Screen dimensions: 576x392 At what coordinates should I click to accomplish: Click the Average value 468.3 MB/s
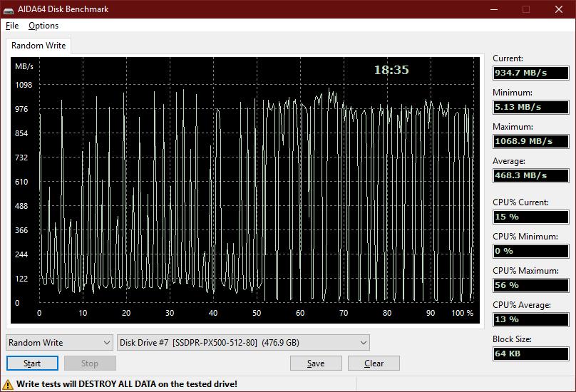(x=531, y=175)
